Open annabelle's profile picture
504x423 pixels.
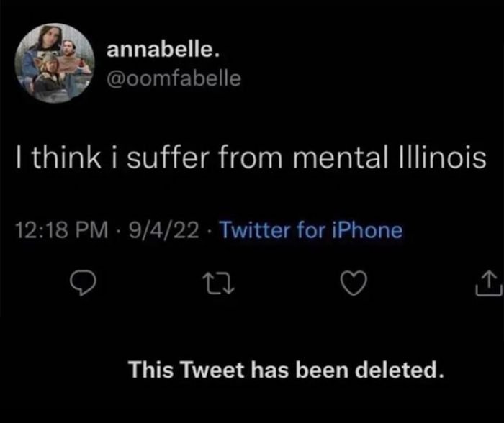coord(53,62)
